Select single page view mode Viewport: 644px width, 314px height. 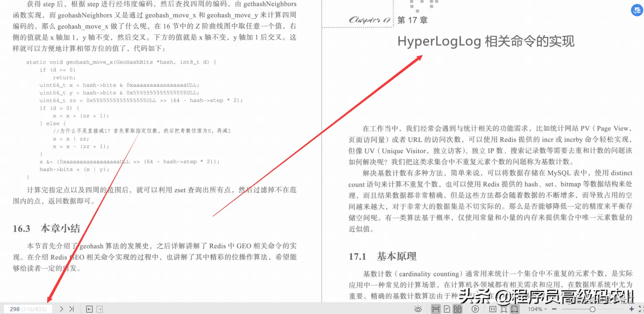[447, 309]
